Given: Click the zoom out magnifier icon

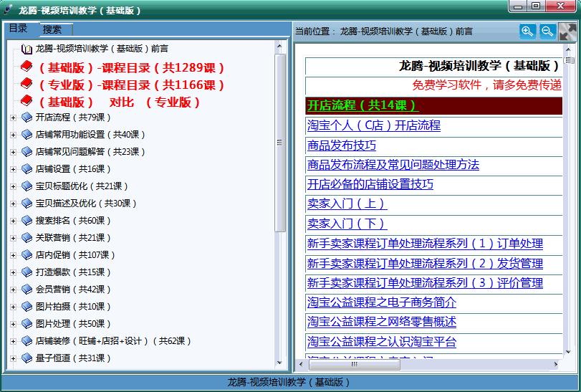Looking at the screenshot, I should click(547, 32).
